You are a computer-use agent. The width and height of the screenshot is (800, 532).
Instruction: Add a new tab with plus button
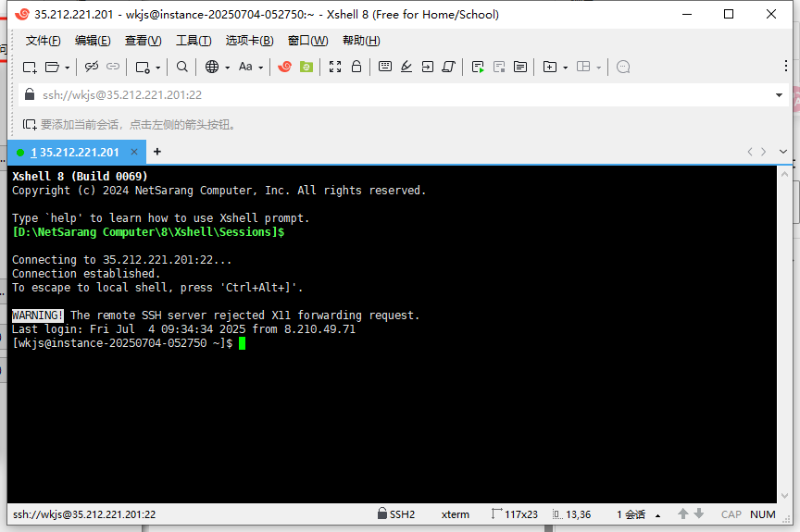tap(157, 152)
